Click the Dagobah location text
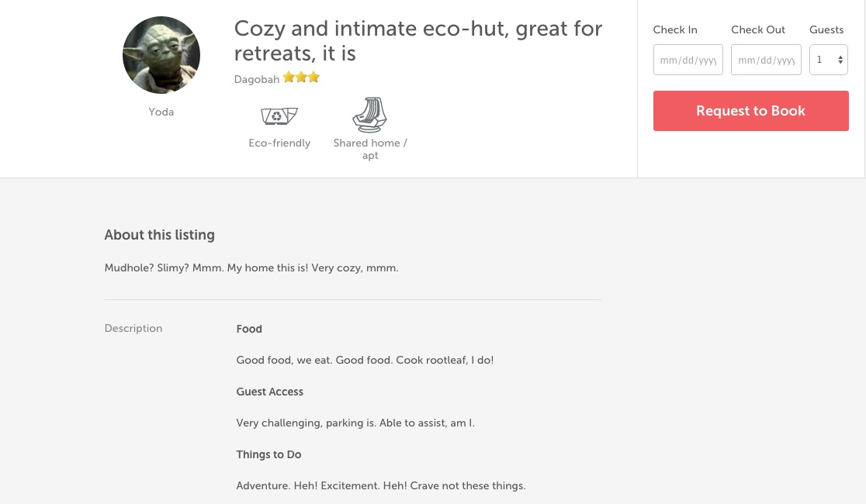Image resolution: width=866 pixels, height=504 pixels. tap(257, 80)
